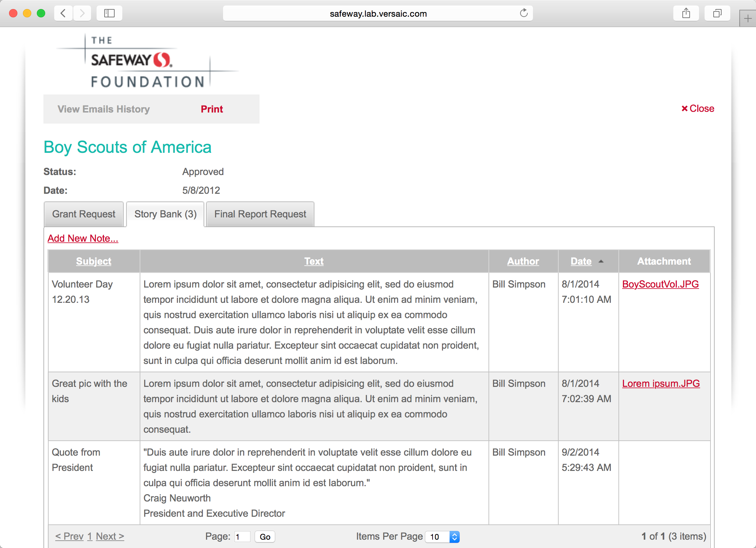Go forward using Safari's forward arrow
This screenshot has width=756, height=548.
(x=82, y=14)
